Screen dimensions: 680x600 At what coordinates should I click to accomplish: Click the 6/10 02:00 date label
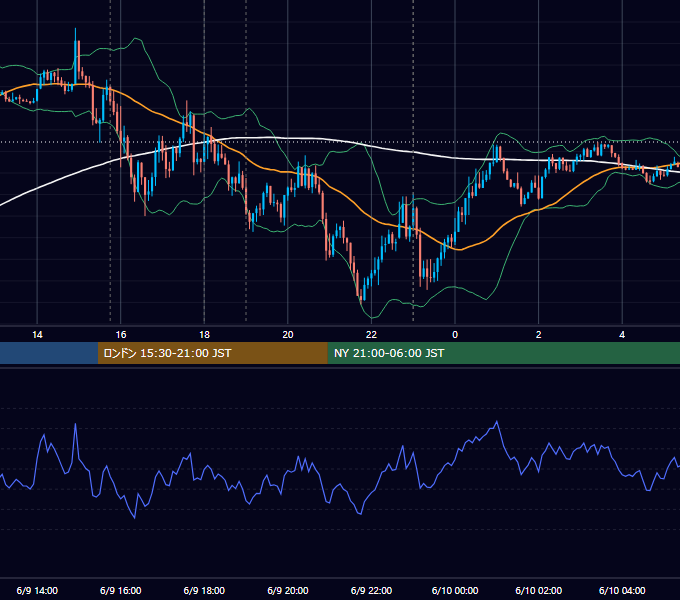click(x=539, y=590)
